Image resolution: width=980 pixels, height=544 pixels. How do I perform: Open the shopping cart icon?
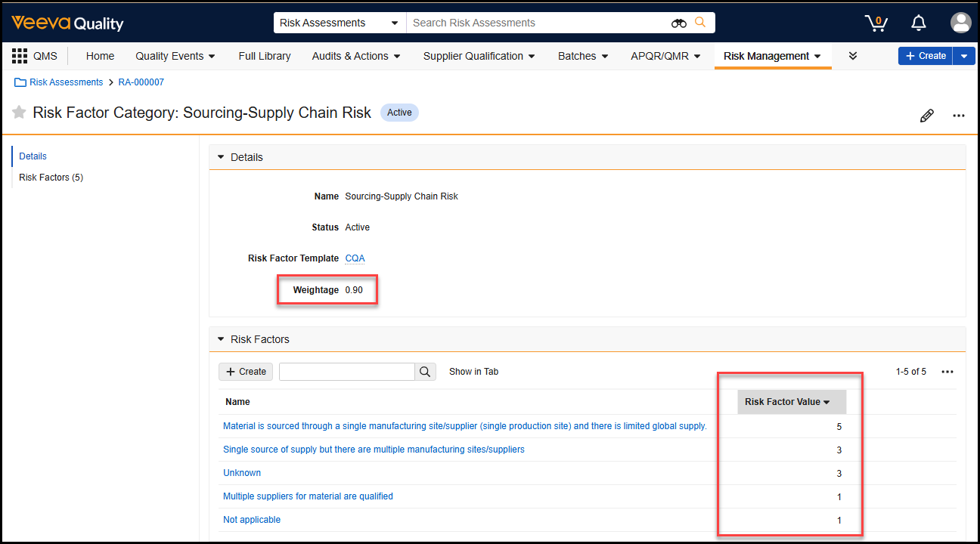click(x=876, y=23)
